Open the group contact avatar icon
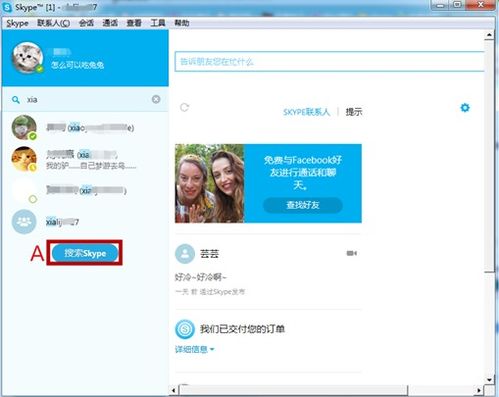The image size is (499, 397). coord(24,222)
